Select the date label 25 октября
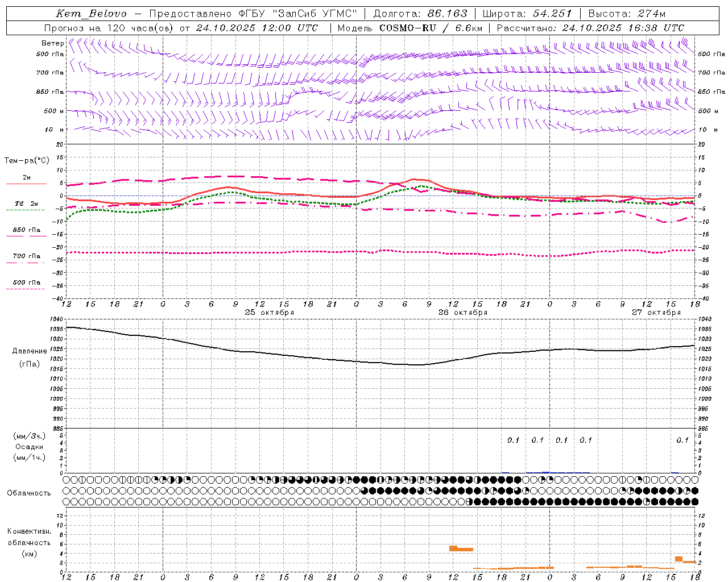Screen dimensions: 728x582 (270, 313)
